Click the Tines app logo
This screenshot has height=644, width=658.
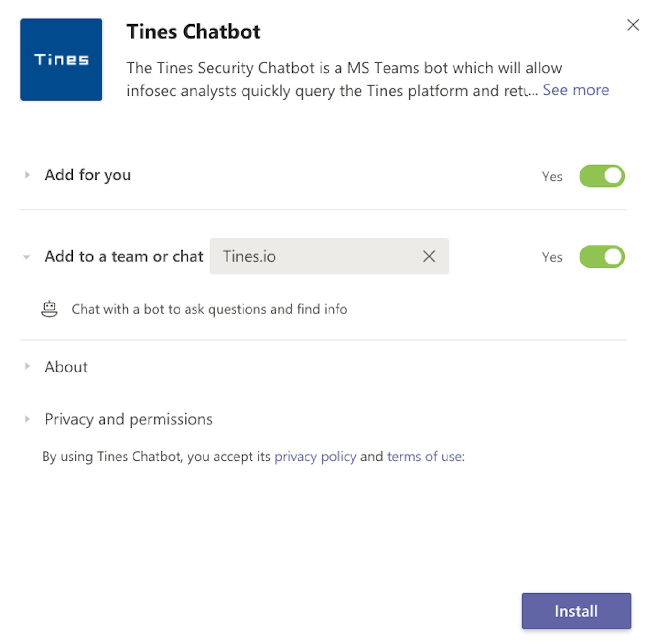tap(61, 60)
